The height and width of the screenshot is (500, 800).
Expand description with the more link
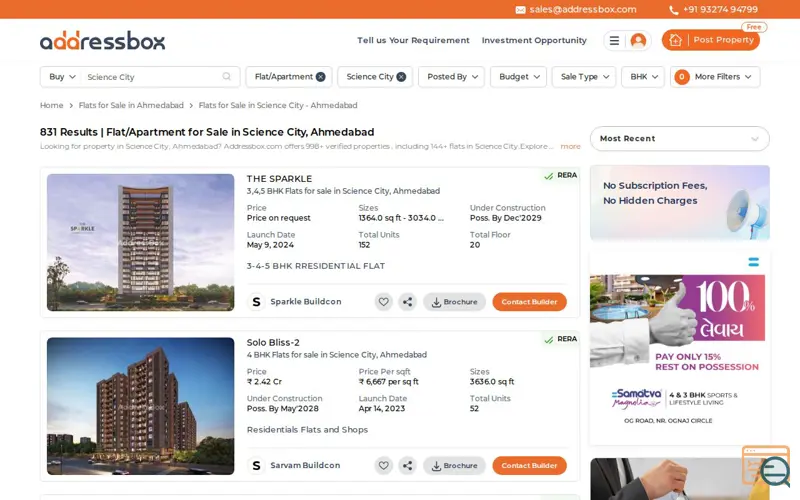click(570, 146)
